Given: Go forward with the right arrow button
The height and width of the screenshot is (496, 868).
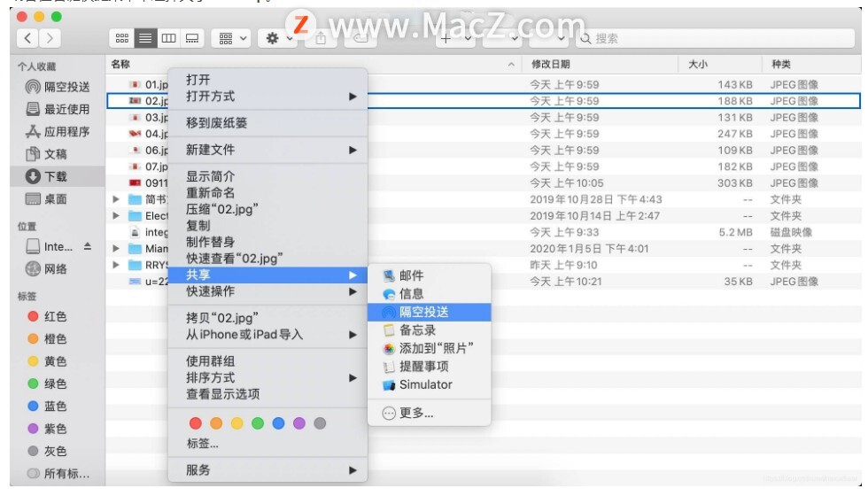Looking at the screenshot, I should click(50, 38).
